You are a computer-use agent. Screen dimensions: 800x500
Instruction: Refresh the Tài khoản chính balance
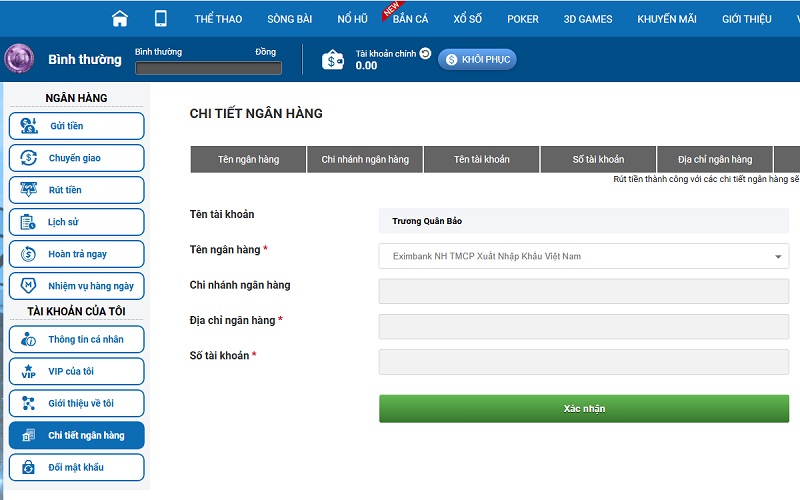point(426,53)
